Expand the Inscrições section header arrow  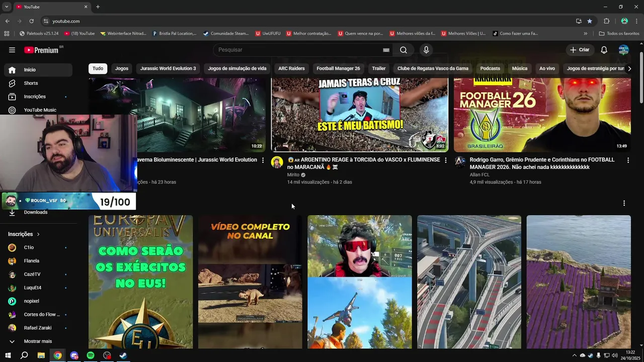click(x=38, y=234)
